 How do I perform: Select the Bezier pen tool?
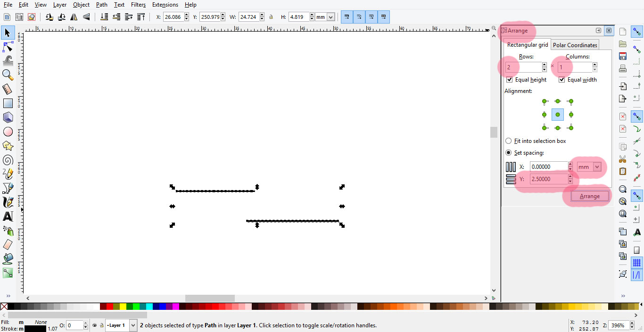(8, 188)
